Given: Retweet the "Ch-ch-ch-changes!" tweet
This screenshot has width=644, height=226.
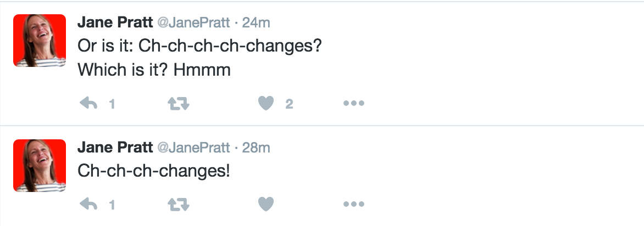Looking at the screenshot, I should (179, 204).
